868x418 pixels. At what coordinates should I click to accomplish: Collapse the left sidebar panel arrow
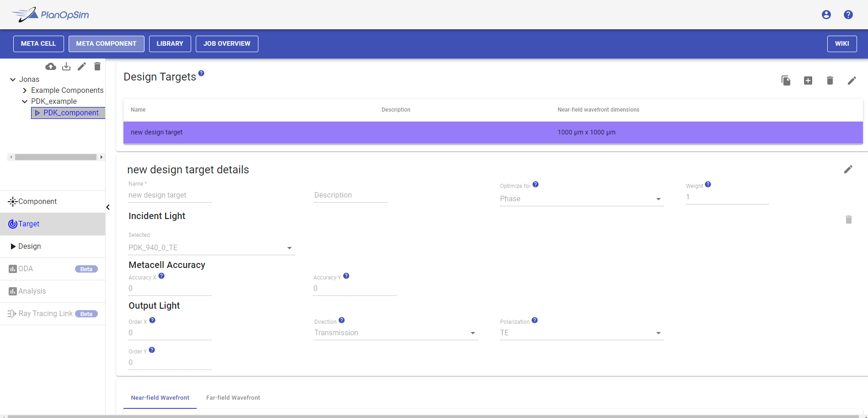point(108,207)
